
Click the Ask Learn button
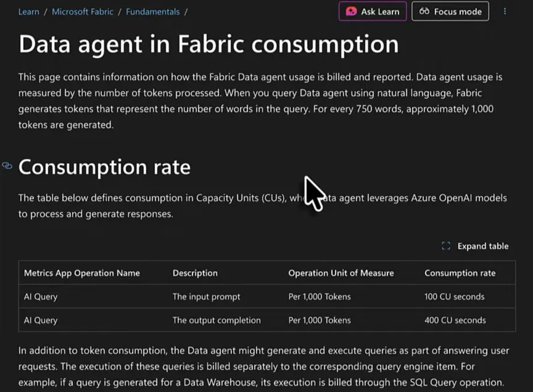click(373, 12)
